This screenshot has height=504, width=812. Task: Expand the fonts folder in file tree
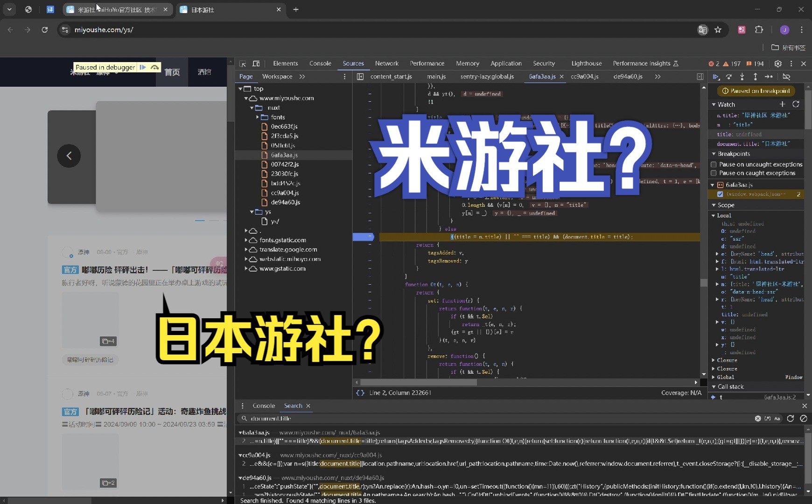tap(258, 117)
